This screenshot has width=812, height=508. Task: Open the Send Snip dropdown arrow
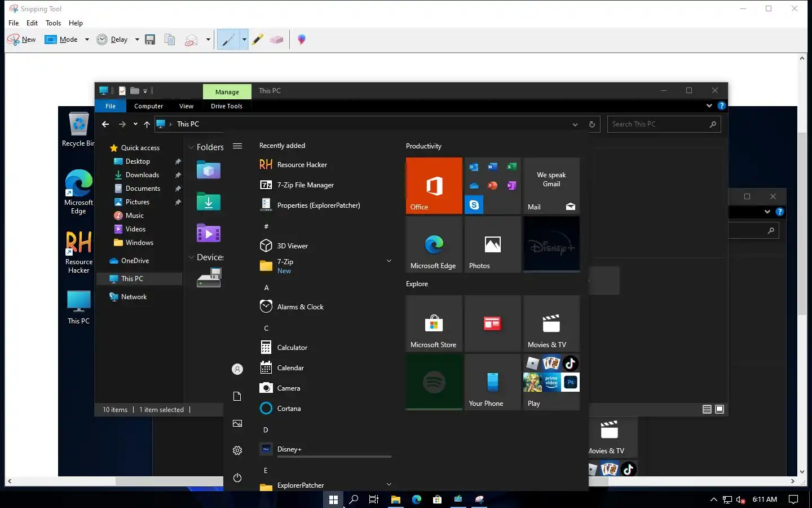point(208,40)
